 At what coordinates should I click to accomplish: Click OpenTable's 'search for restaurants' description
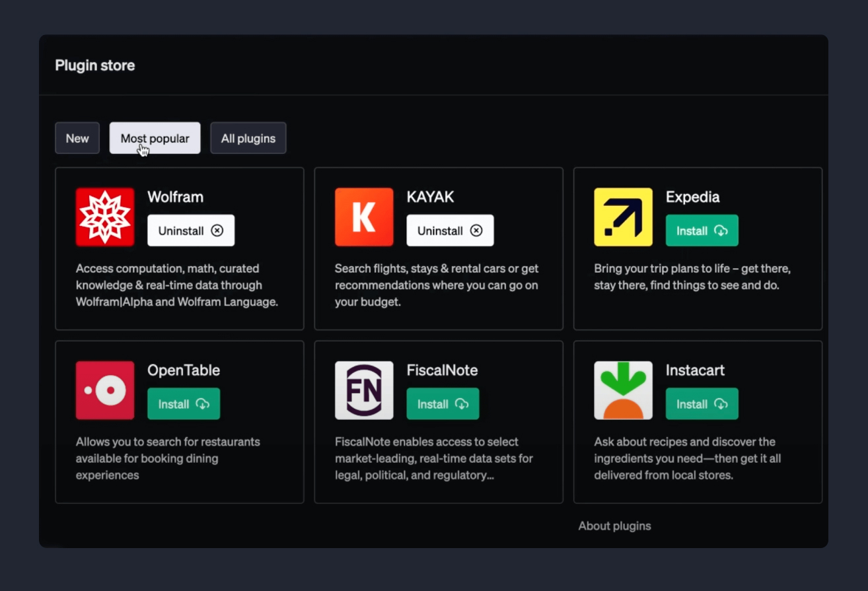[168, 458]
